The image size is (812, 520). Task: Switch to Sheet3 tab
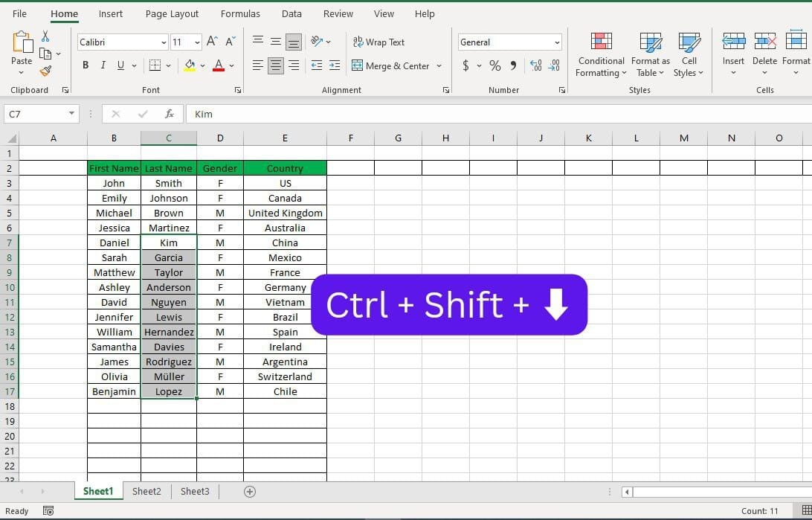tap(195, 491)
